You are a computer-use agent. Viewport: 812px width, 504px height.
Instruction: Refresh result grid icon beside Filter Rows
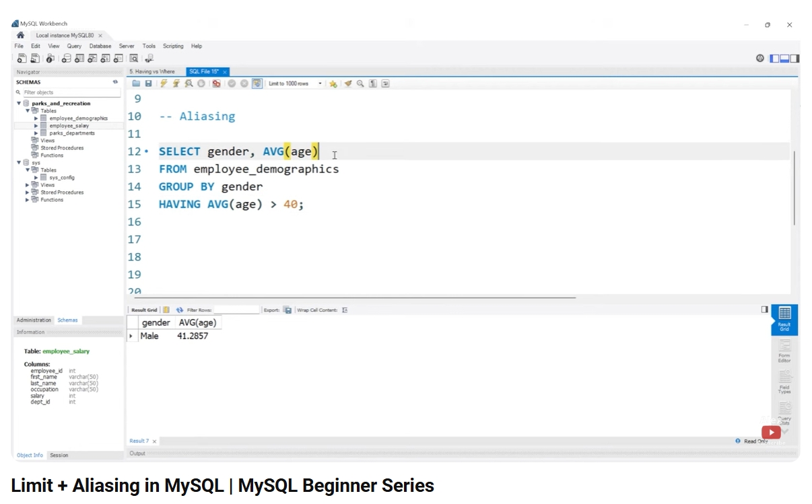click(180, 310)
